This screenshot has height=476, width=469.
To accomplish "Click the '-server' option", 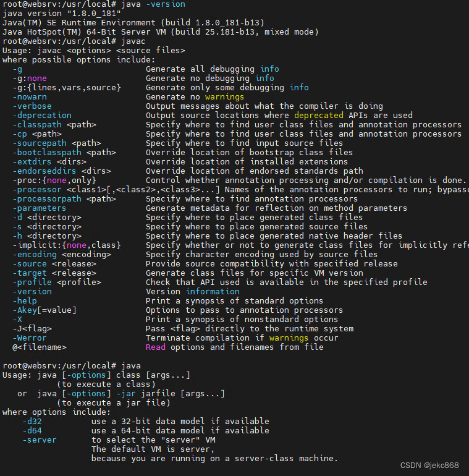I will point(40,440).
